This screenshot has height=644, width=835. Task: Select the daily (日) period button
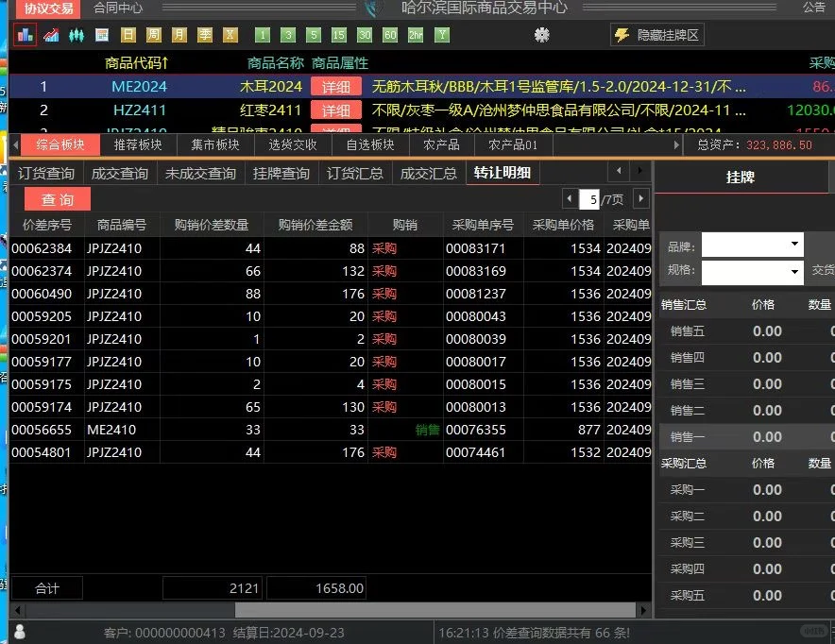pyautogui.click(x=128, y=35)
